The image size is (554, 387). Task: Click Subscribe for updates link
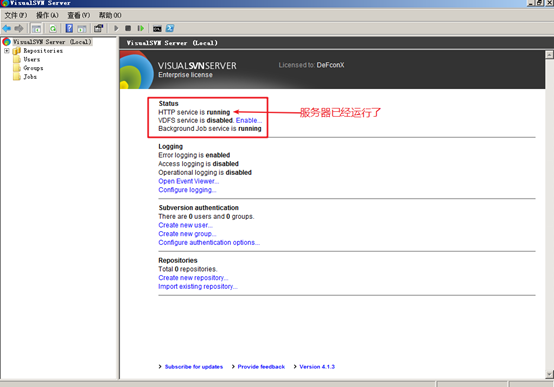[x=194, y=367]
